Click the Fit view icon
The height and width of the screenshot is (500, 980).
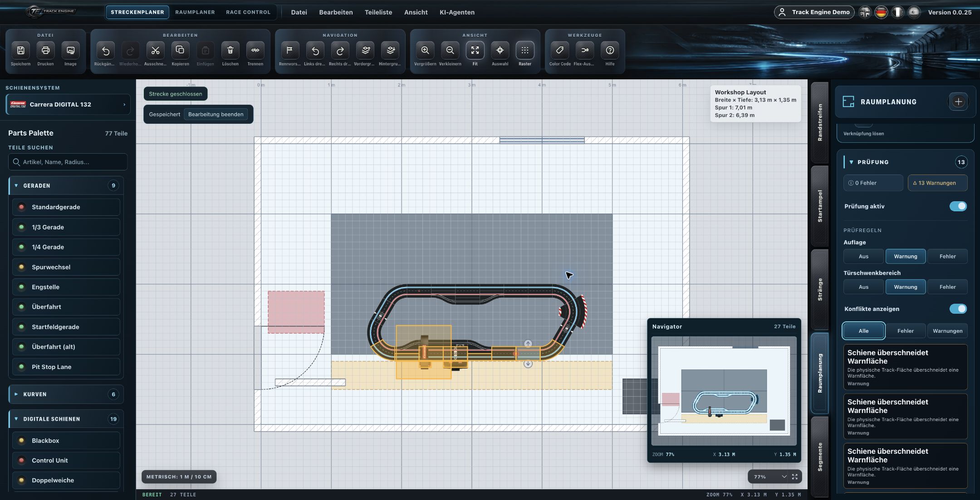(x=475, y=50)
